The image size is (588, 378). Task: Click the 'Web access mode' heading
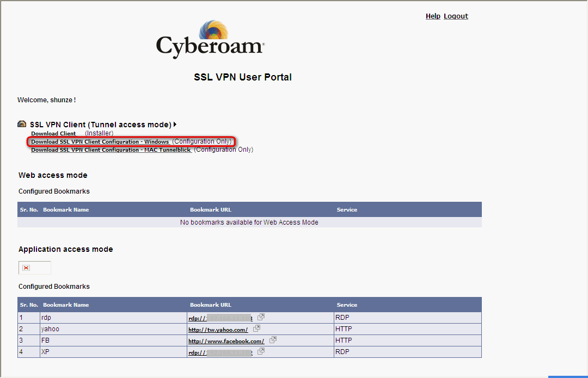(x=53, y=175)
